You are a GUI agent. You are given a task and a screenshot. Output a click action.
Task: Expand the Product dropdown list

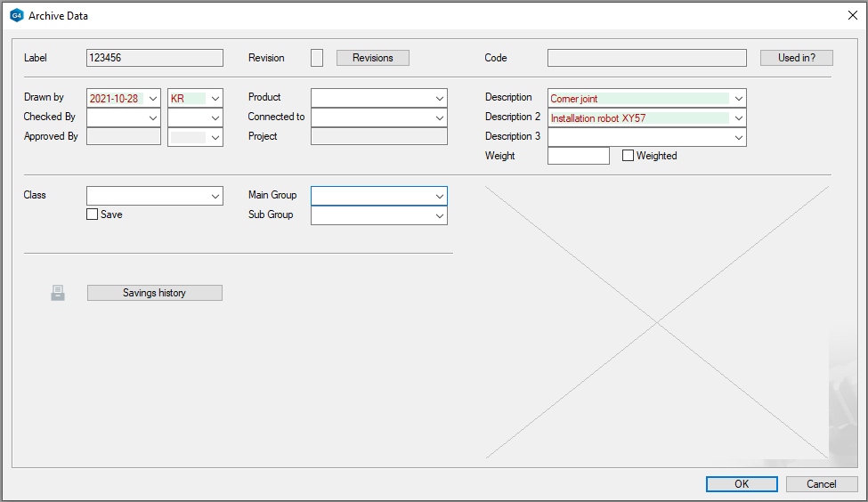click(x=440, y=98)
